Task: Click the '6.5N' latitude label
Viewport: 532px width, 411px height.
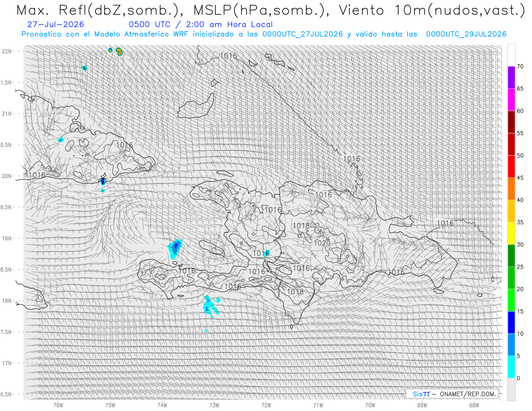Action: (7, 394)
